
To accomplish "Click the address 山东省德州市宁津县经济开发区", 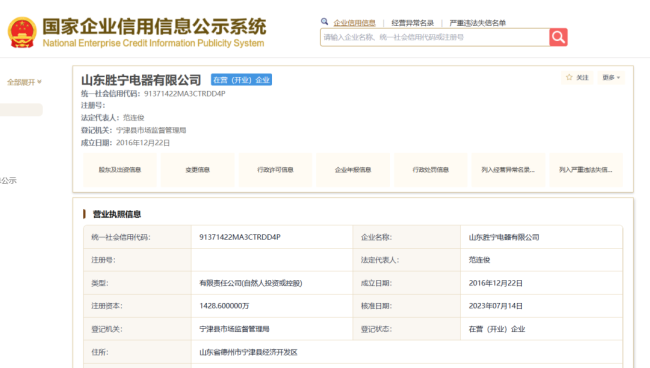I will pos(248,352).
